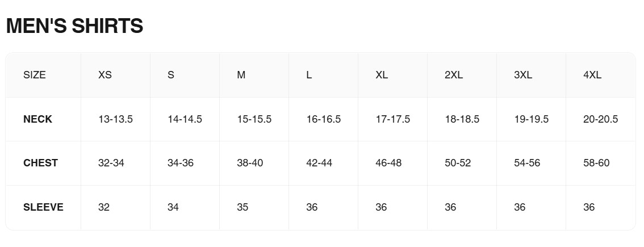Select chest measurement 32-34

111,163
